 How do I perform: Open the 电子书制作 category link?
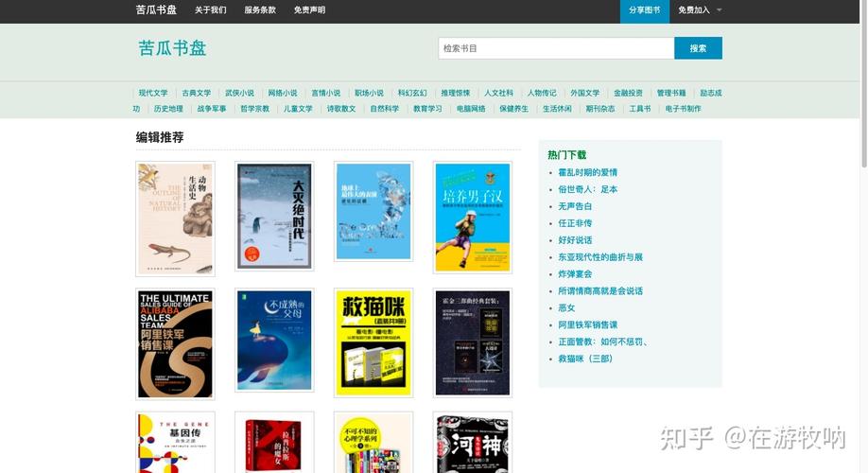684,109
